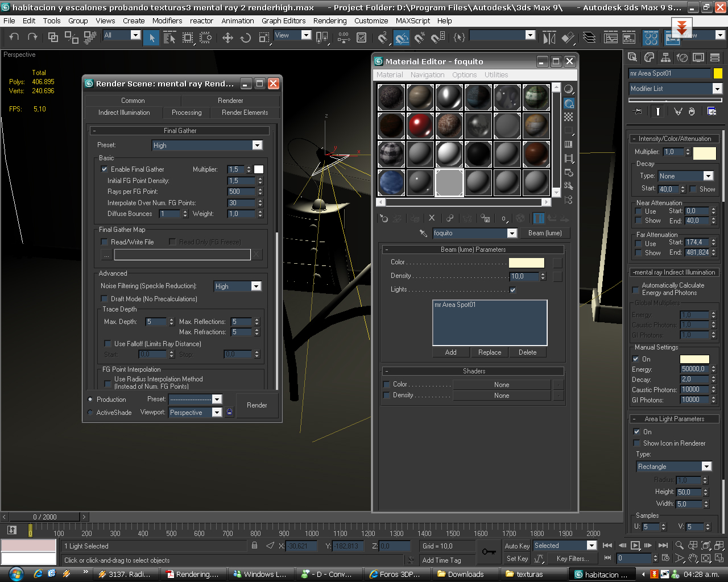Click the Pin Stack icon under the modifier stack
The image size is (728, 582).
[638, 111]
